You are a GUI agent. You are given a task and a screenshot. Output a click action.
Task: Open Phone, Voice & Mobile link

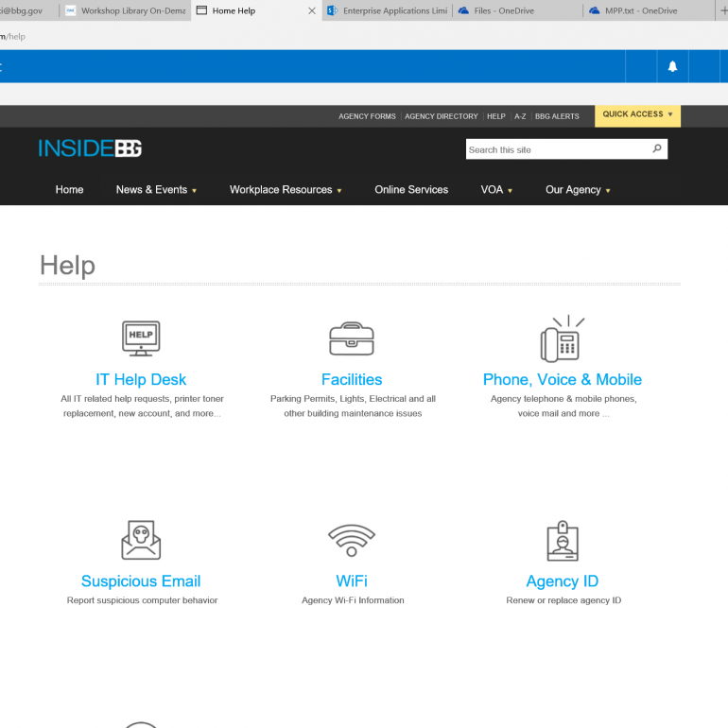[x=563, y=380]
